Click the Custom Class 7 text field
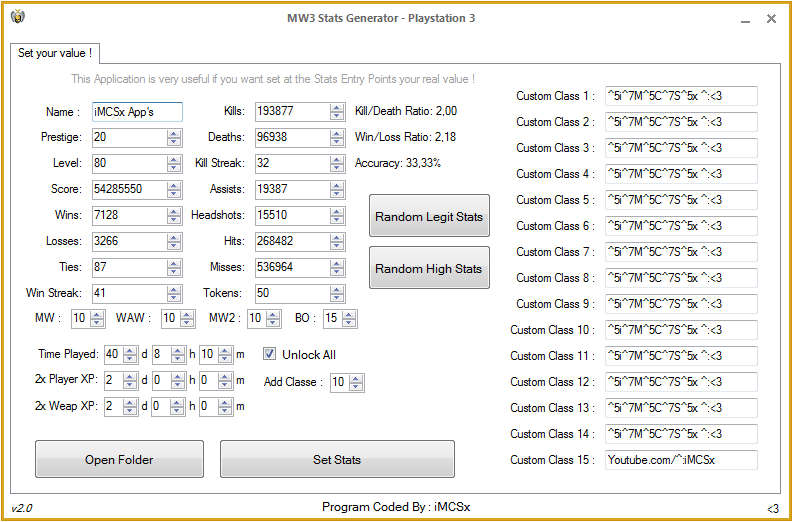This screenshot has width=793, height=522. coord(681,252)
